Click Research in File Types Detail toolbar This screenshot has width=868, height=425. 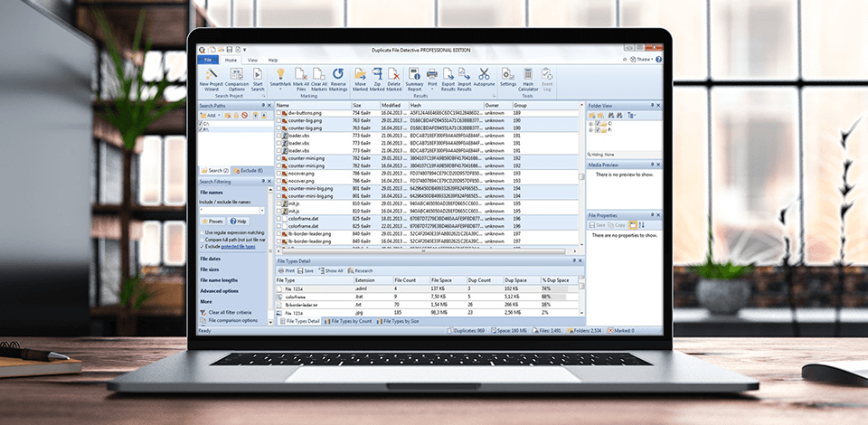point(360,270)
